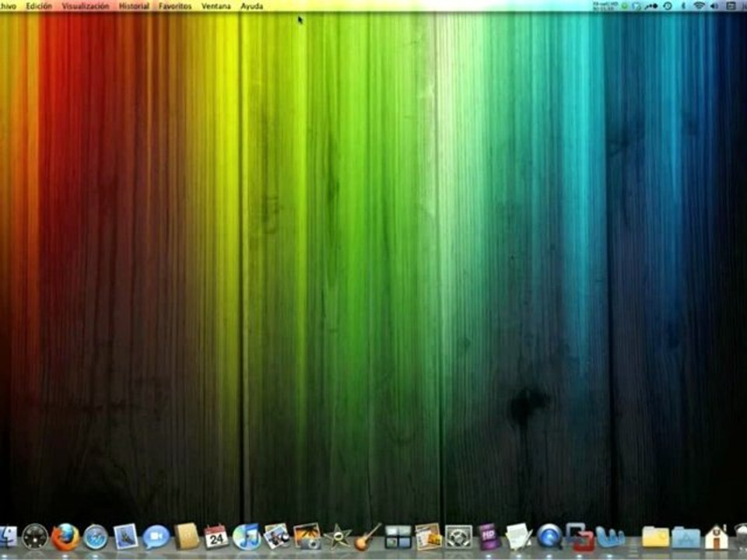The width and height of the screenshot is (747, 560).
Task: Open the Address Book icon in Dock
Action: (186, 536)
